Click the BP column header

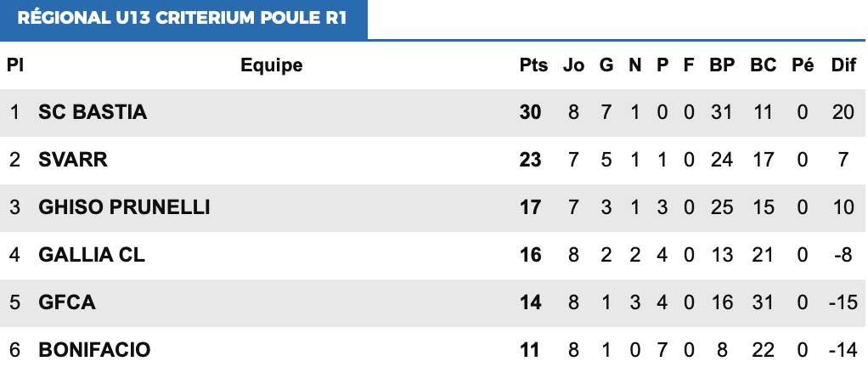pyautogui.click(x=722, y=65)
